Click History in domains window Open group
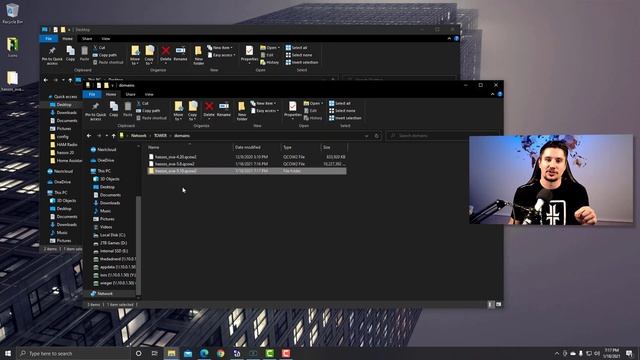Viewport: 640px width, 360px height. (313, 118)
